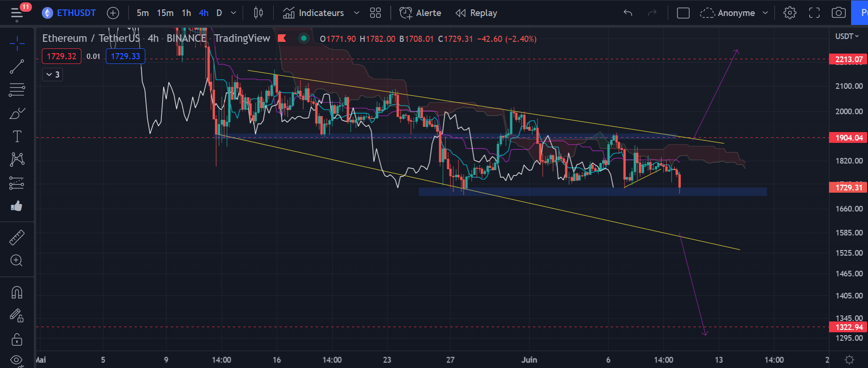Select the ruler measure tool
Viewport: 868px width, 368px height.
pos(17,238)
